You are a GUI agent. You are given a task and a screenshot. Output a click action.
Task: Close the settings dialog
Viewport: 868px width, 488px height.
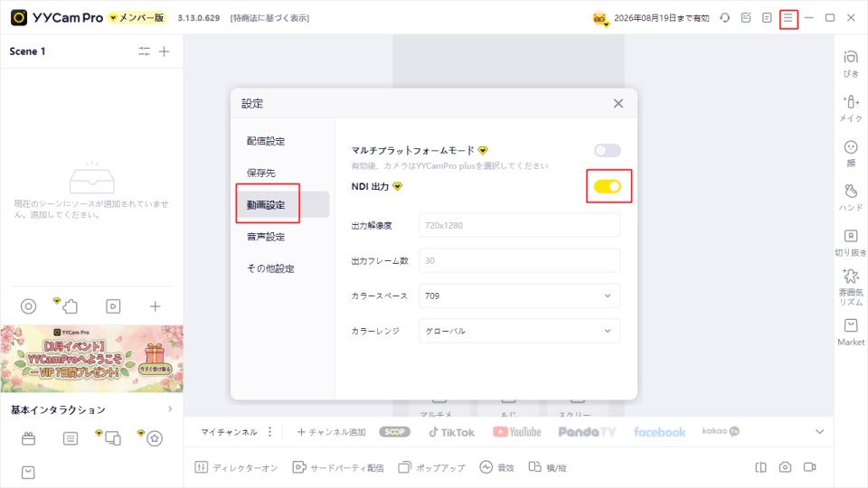point(618,103)
